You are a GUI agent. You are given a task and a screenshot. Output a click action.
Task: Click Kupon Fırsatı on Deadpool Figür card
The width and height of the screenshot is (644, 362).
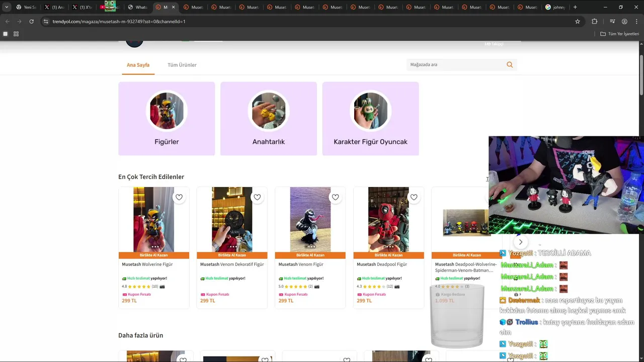tap(371, 295)
